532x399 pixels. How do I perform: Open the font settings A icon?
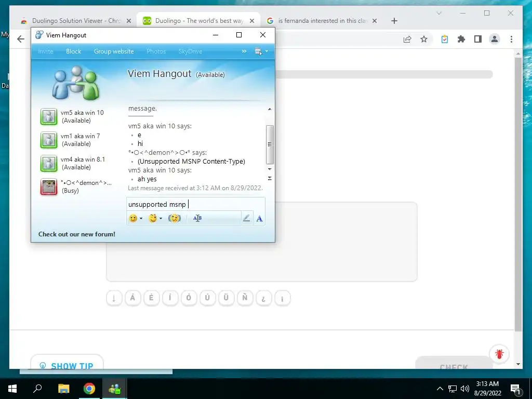click(x=259, y=219)
